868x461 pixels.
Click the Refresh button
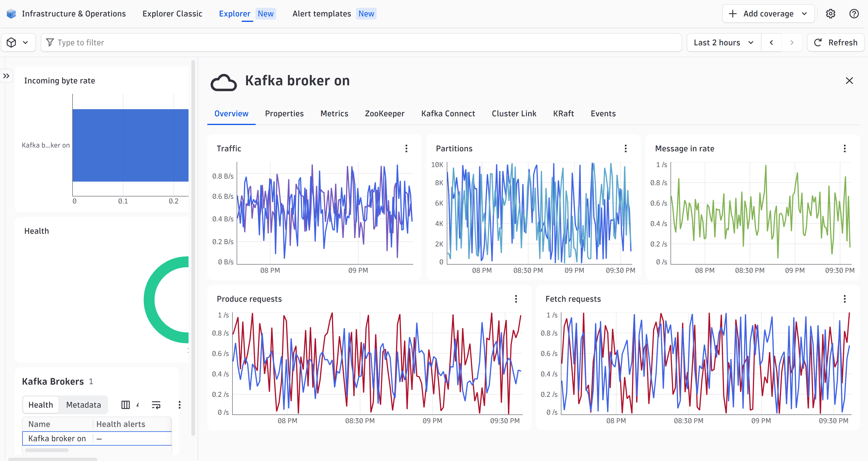click(x=836, y=43)
